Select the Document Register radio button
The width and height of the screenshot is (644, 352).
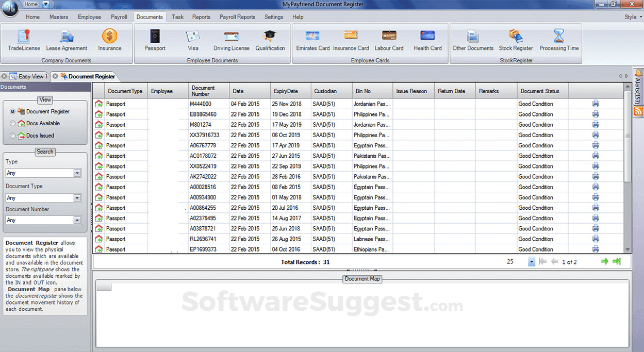13,111
